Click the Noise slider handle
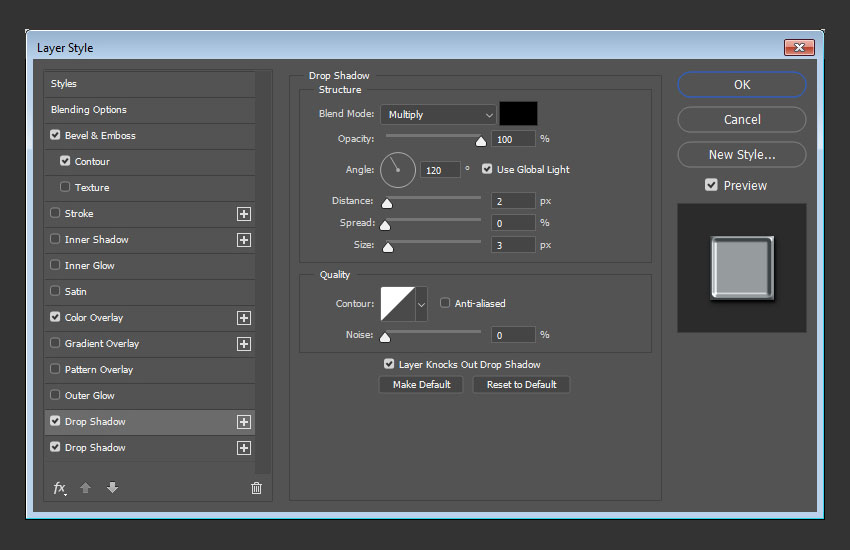Screen dimensions: 850x550 tap(385, 337)
